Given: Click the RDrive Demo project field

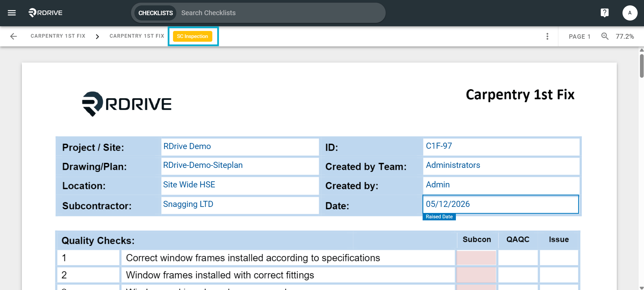Looking at the screenshot, I should click(240, 147).
